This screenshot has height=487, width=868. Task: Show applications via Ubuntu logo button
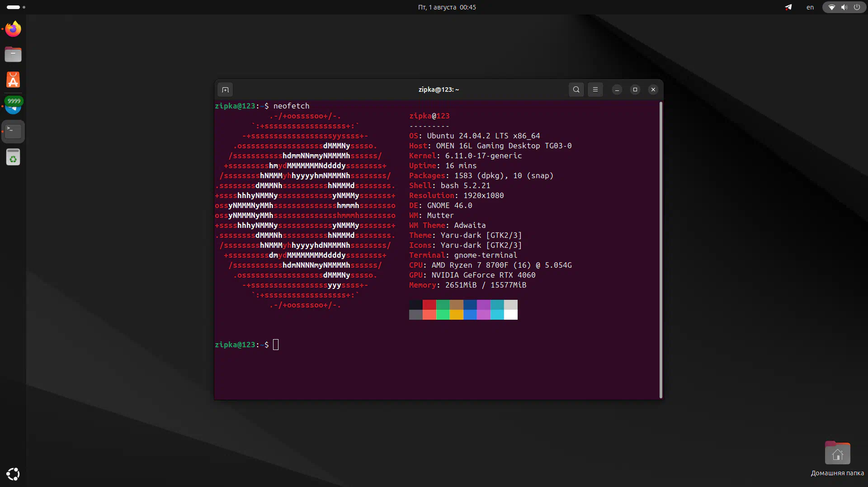click(x=13, y=474)
